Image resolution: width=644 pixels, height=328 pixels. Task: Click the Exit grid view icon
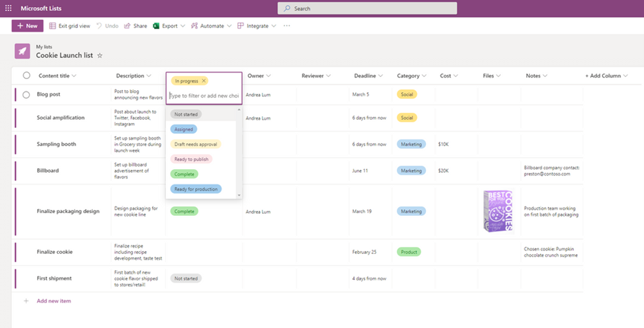(52, 26)
